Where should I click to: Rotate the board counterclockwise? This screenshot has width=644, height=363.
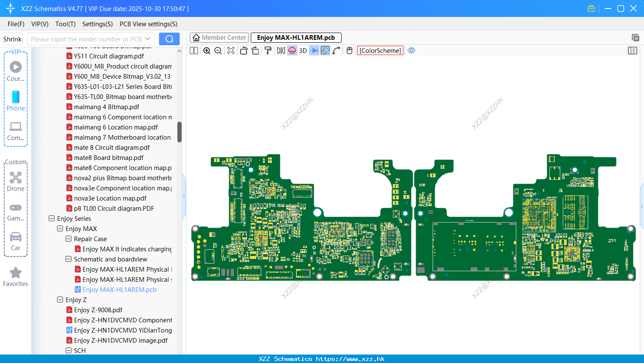click(x=244, y=50)
